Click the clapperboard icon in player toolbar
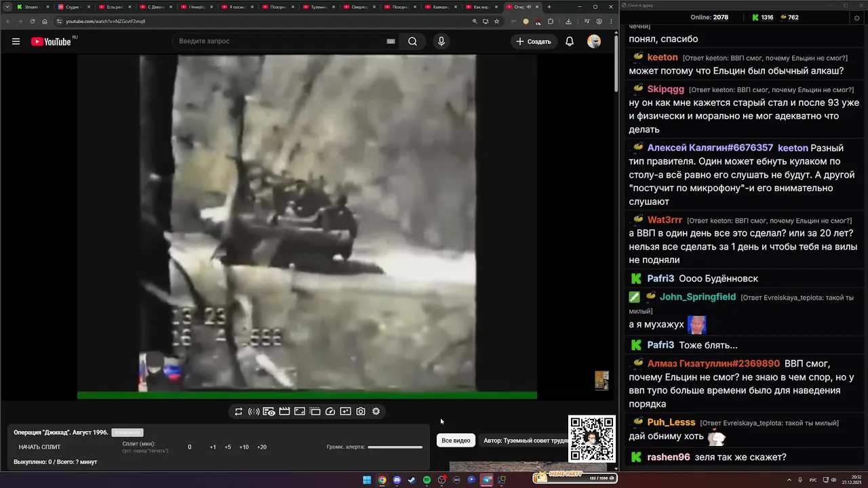The image size is (868, 488). point(284,411)
